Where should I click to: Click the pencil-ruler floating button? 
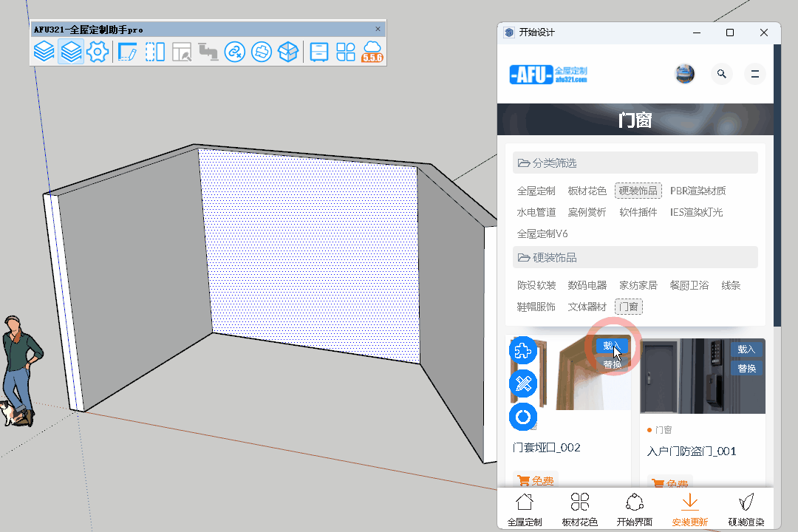pyautogui.click(x=523, y=383)
